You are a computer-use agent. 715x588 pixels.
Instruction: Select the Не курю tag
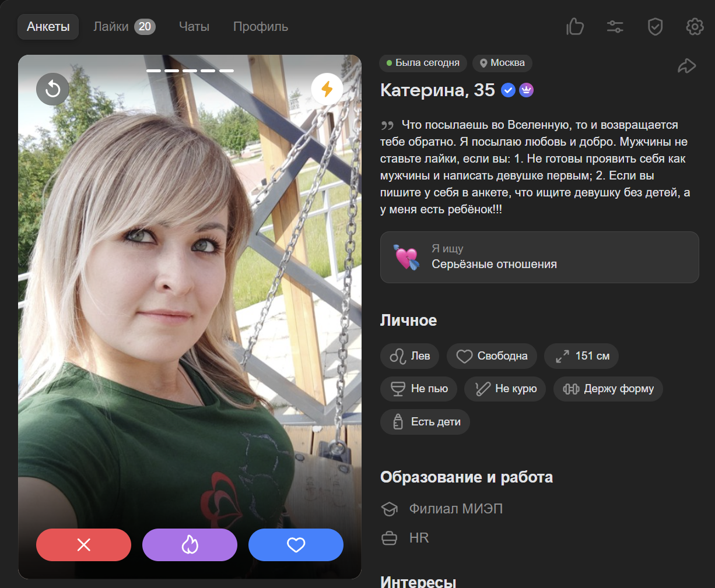point(505,389)
